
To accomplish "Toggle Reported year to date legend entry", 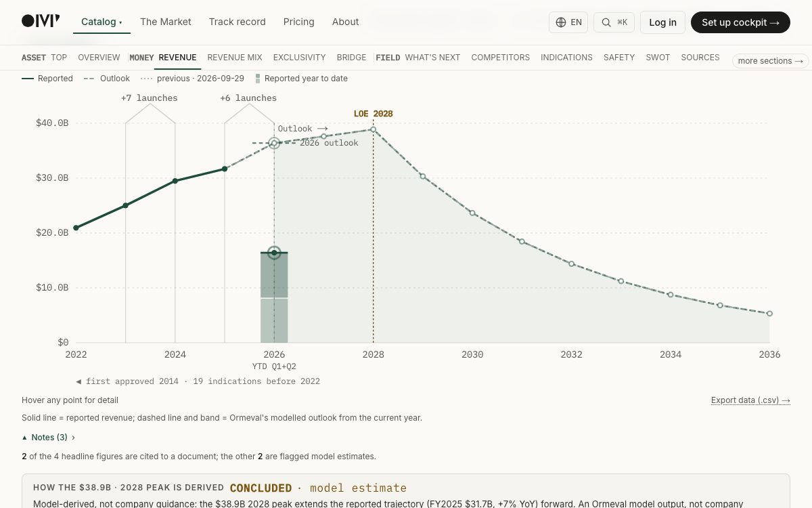I will (x=301, y=79).
